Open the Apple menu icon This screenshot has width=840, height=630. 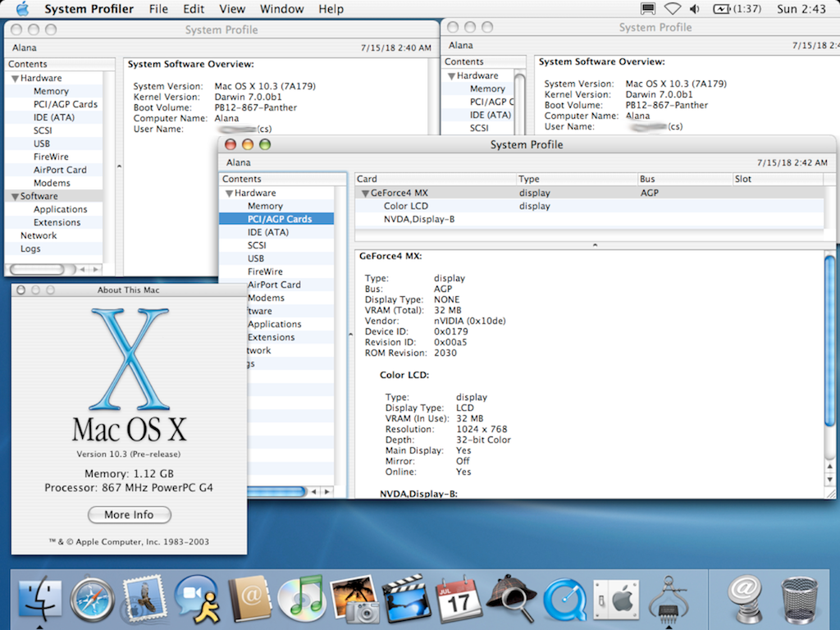pos(22,8)
